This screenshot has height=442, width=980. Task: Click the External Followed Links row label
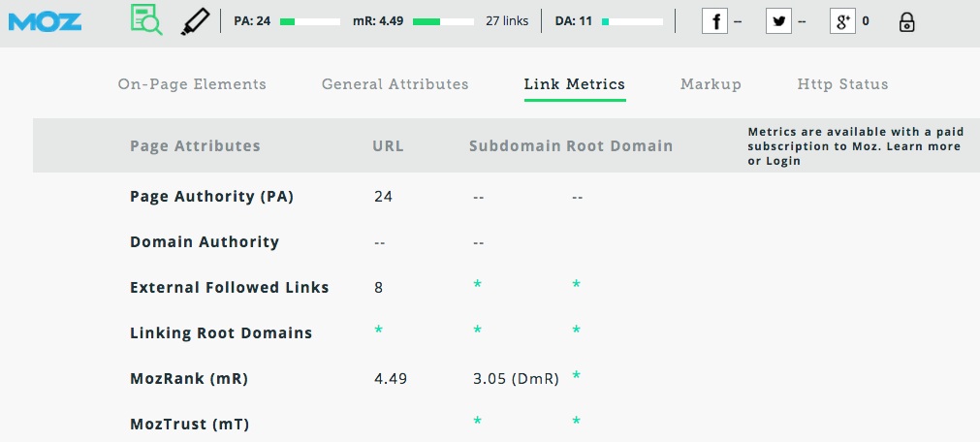click(230, 288)
